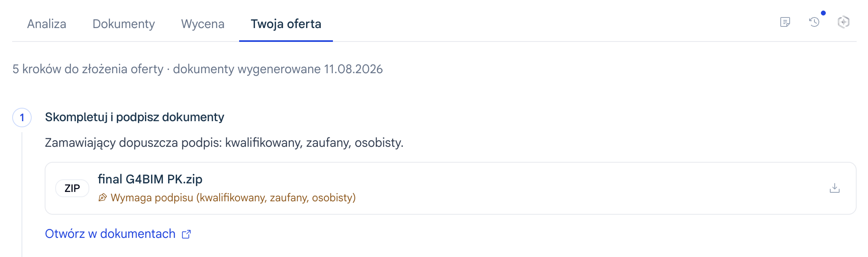This screenshot has width=868, height=257.
Task: Click the ZIP file type badge
Action: coord(72,188)
